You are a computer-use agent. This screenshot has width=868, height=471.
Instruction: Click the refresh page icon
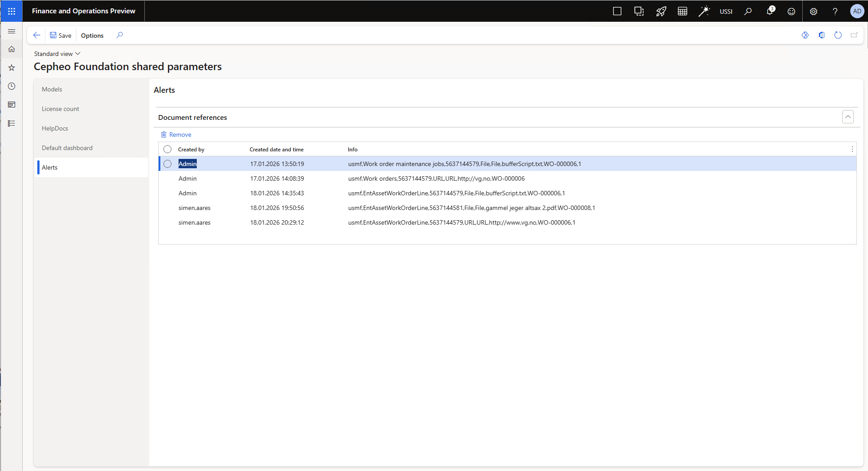click(838, 35)
